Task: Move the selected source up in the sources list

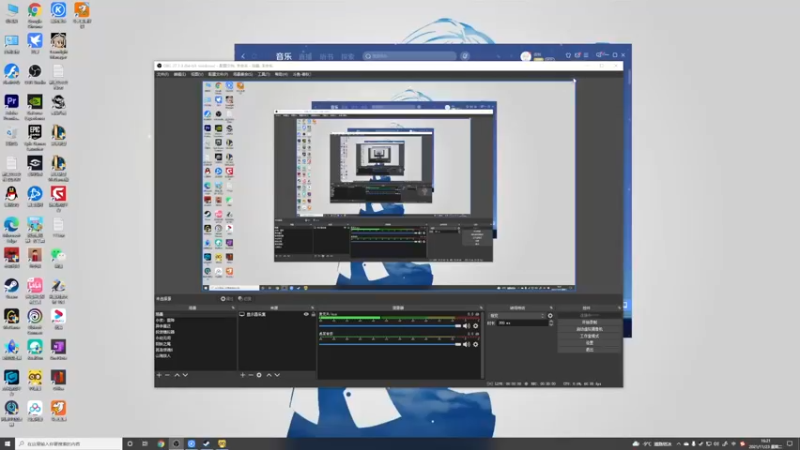Action: point(269,375)
